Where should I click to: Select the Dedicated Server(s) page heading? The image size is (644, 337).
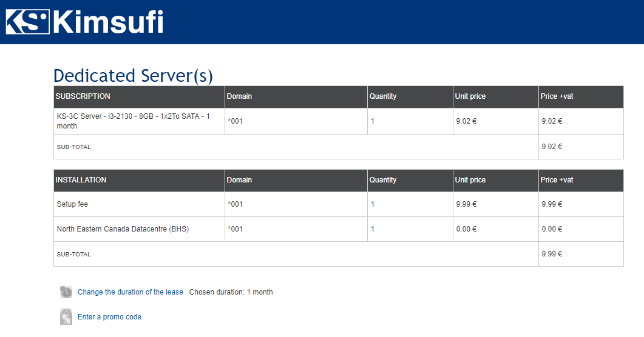point(133,76)
